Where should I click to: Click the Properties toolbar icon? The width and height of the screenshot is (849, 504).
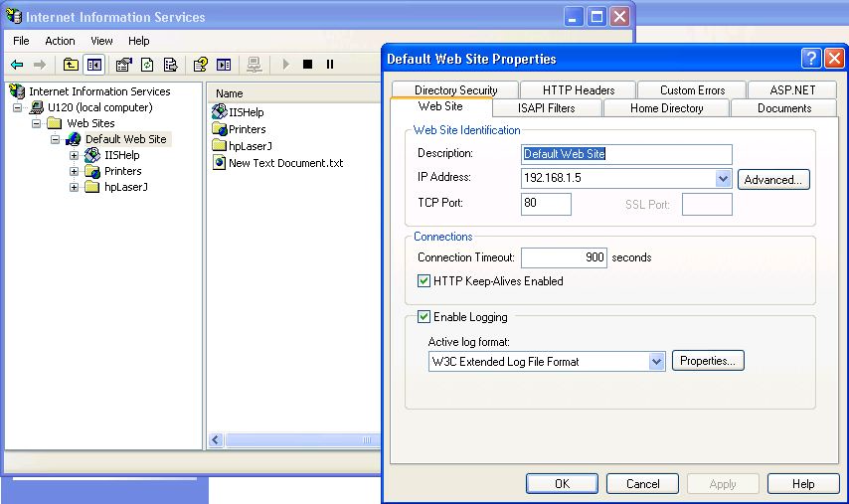124,65
